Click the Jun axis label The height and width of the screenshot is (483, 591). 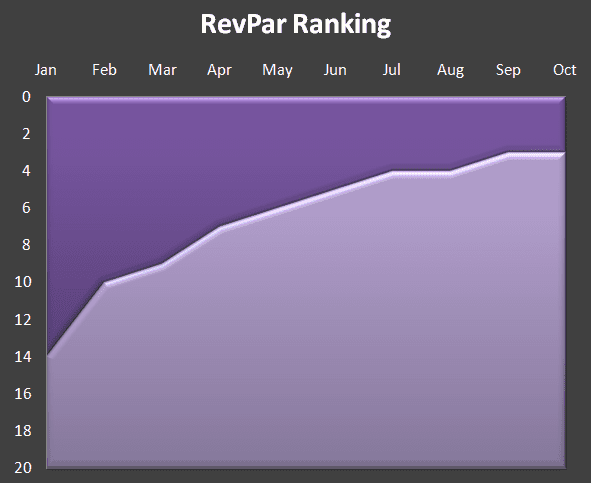tap(335, 70)
